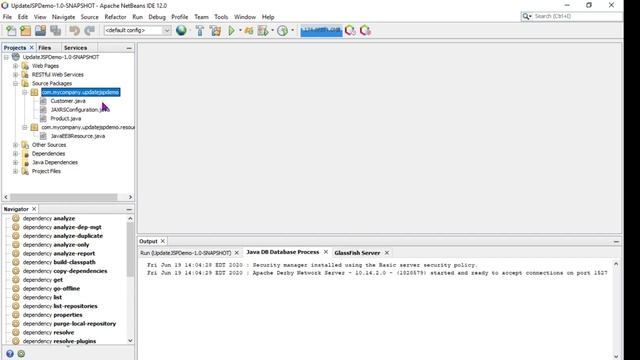Viewport: 640px width, 360px height.
Task: Click the globe browser icon in toolbar
Action: (x=181, y=31)
